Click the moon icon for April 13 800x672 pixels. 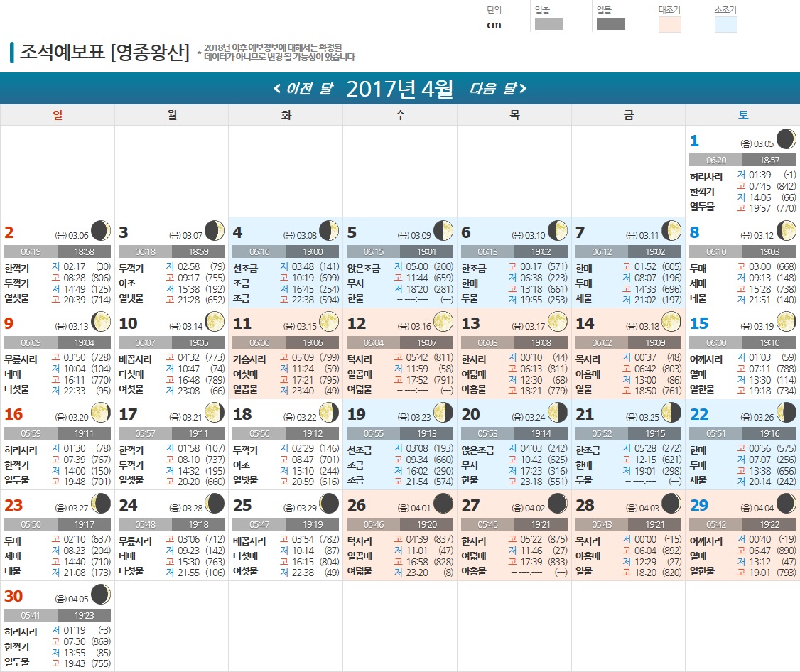point(558,322)
